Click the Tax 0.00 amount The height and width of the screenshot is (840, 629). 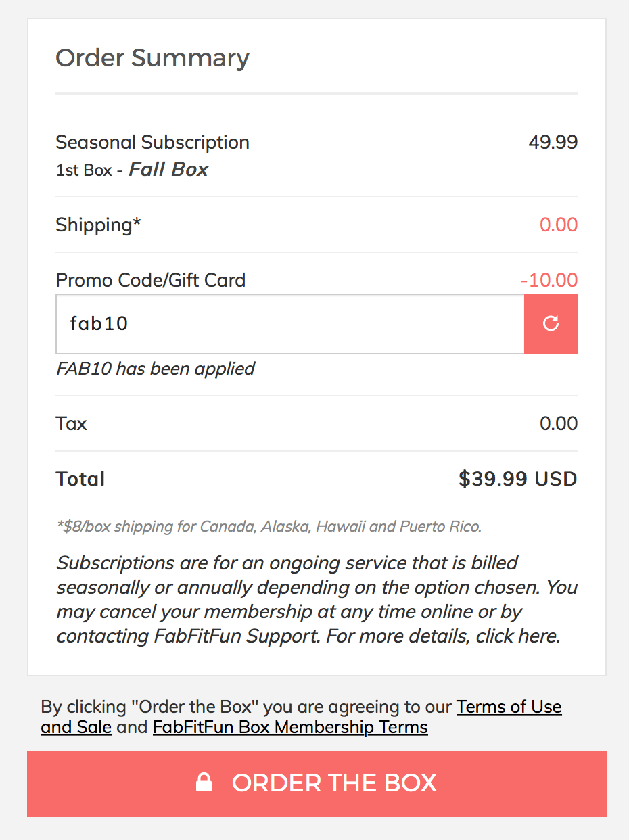pyautogui.click(x=558, y=423)
